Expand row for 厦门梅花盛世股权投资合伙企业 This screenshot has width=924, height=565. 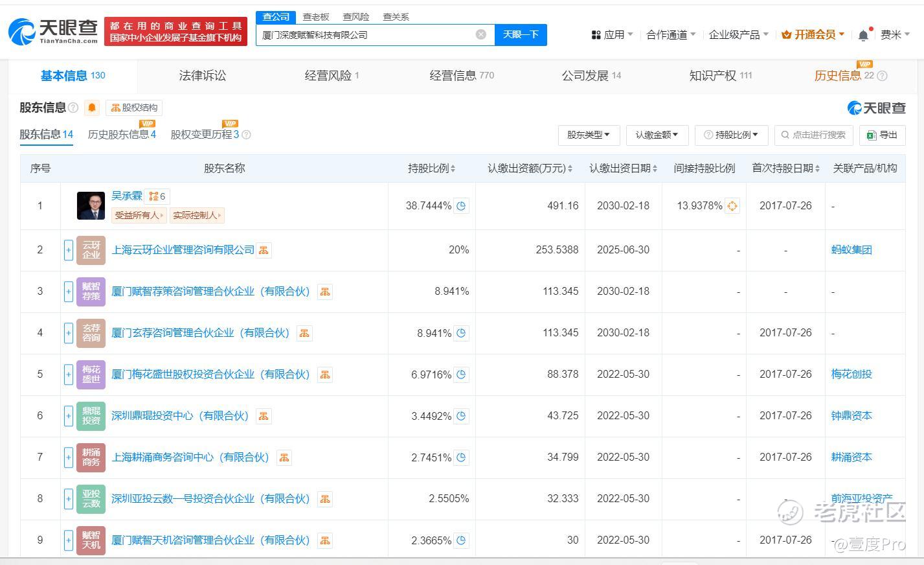click(68, 375)
